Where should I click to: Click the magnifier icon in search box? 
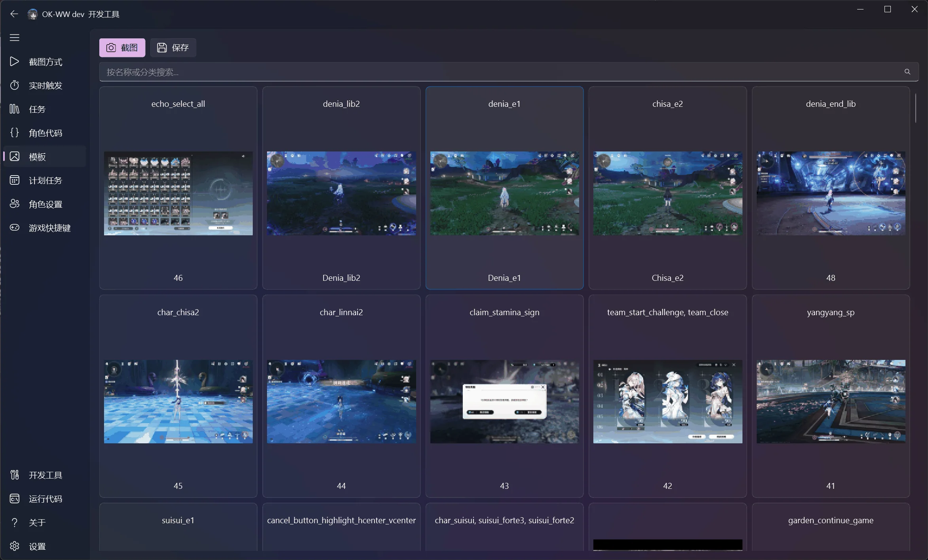[907, 72]
